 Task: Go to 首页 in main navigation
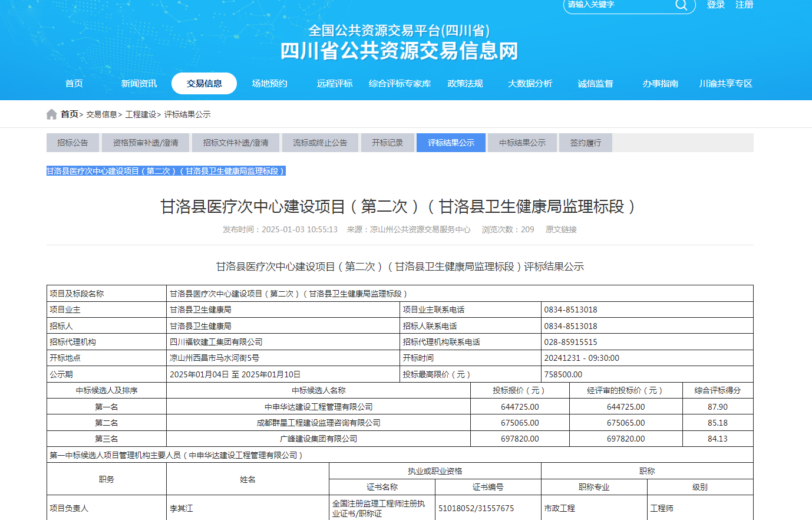[74, 84]
